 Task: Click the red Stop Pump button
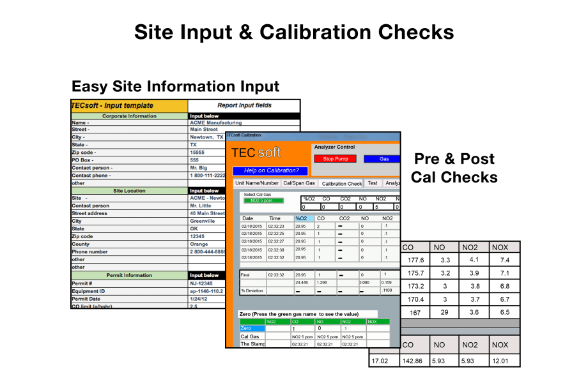(336, 159)
